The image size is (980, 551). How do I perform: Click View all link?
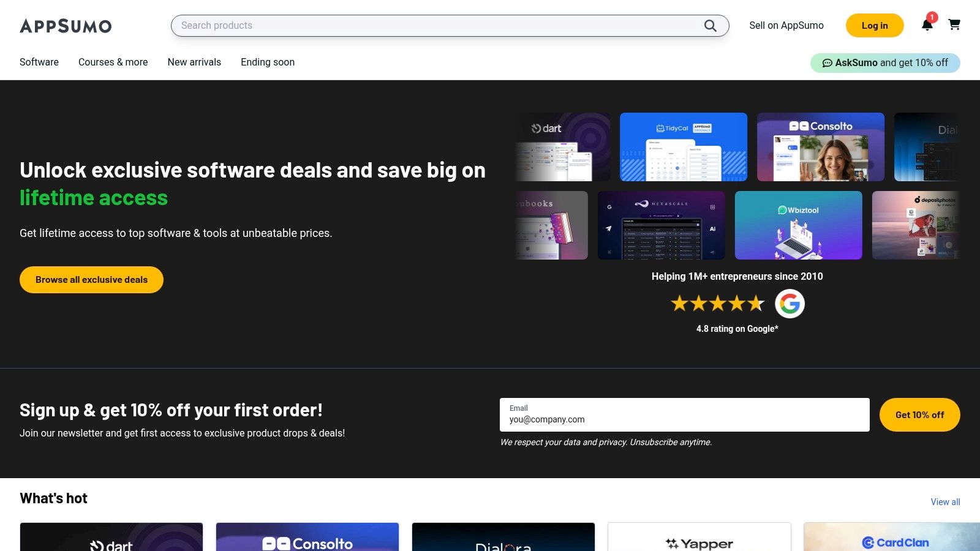tap(945, 502)
